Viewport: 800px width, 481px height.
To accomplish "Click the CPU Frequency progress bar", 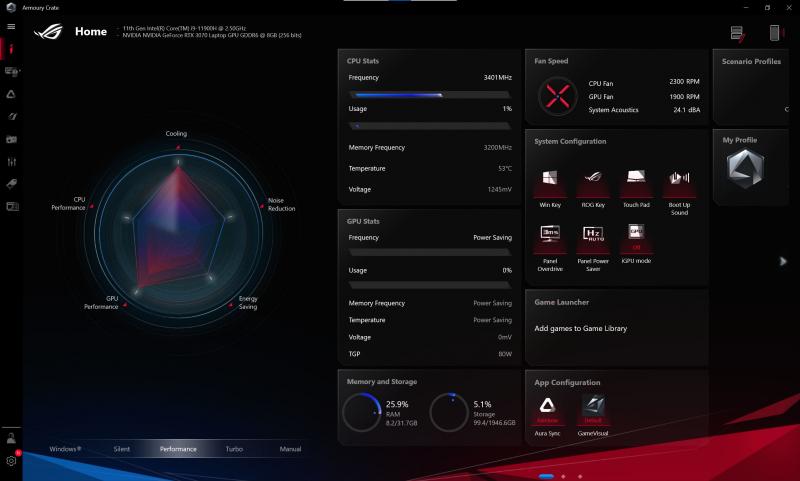I will [430, 95].
